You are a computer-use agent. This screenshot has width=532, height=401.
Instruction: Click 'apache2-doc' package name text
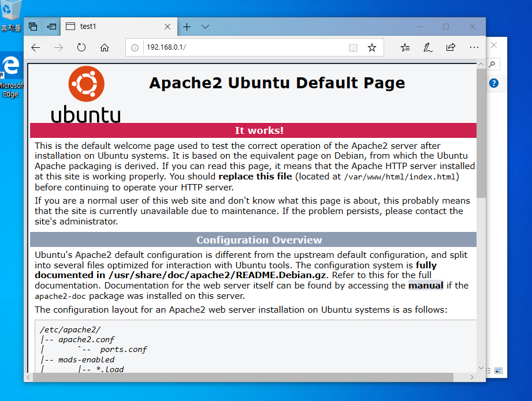(60, 296)
